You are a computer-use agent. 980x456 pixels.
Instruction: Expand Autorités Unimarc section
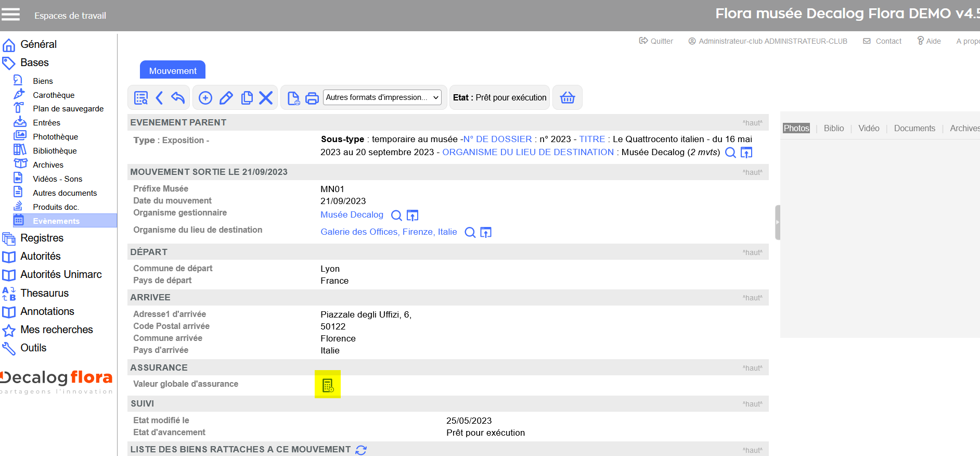click(61, 275)
